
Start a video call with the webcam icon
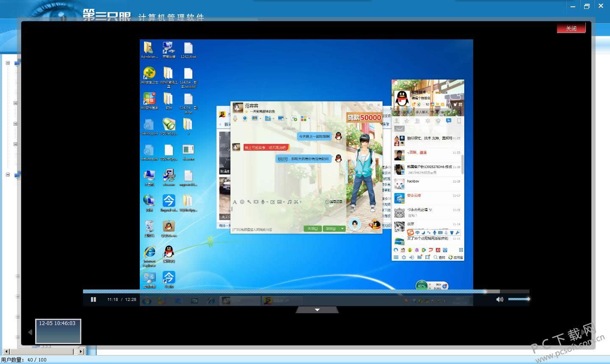(245, 119)
